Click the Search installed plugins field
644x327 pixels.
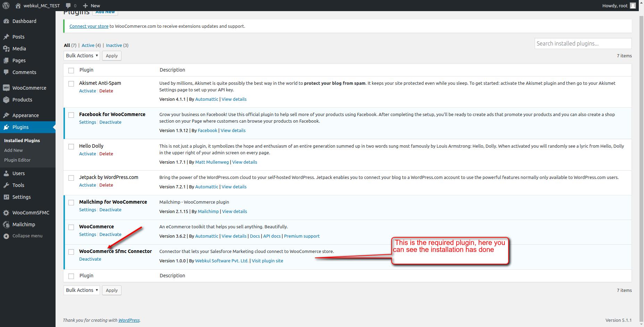point(583,43)
